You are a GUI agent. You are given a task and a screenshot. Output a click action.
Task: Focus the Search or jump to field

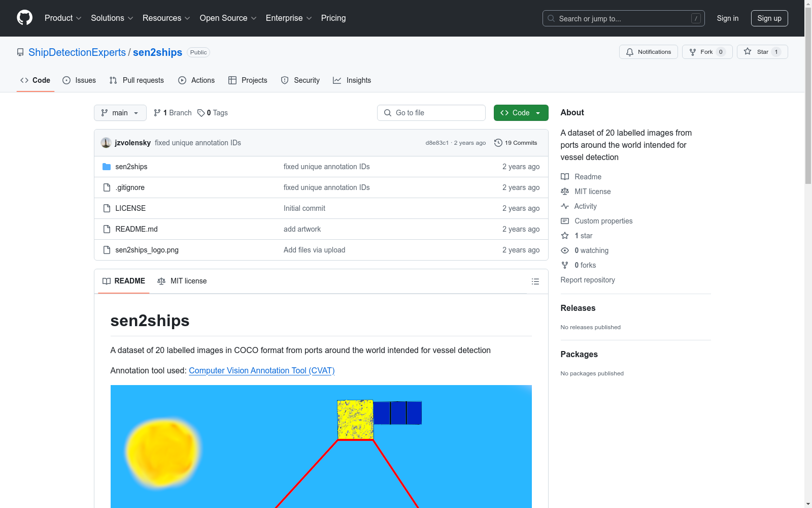tap(623, 18)
